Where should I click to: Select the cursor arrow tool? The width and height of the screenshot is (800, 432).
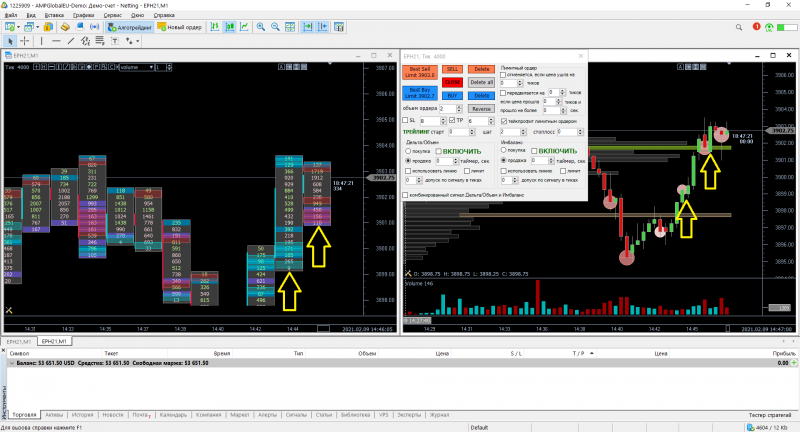[10, 41]
